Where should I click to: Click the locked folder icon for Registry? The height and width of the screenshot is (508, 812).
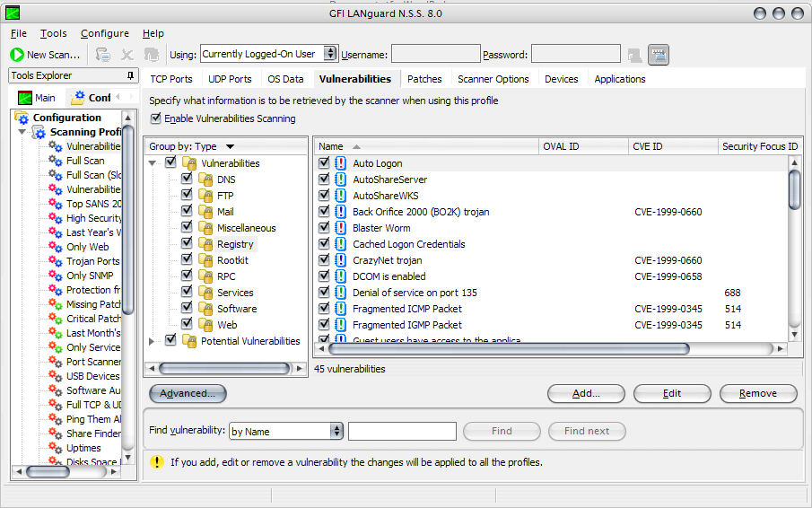coord(205,244)
